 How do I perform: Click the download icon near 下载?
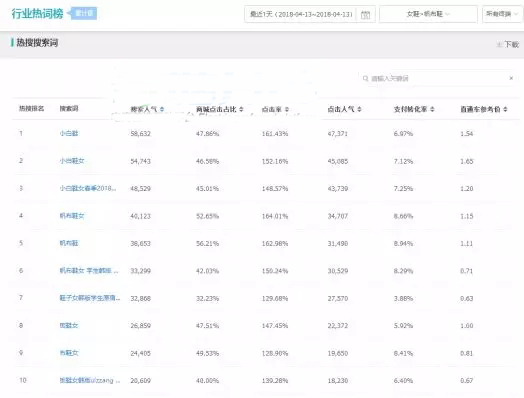click(x=499, y=44)
